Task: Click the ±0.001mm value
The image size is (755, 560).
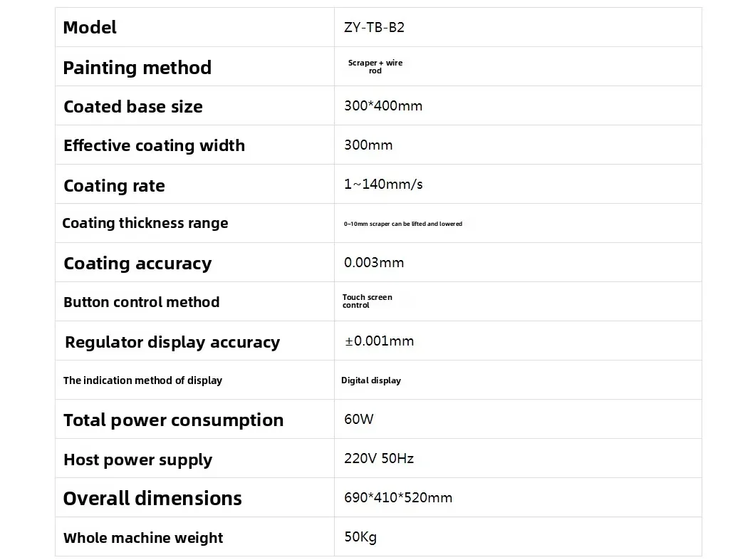Action: point(379,341)
